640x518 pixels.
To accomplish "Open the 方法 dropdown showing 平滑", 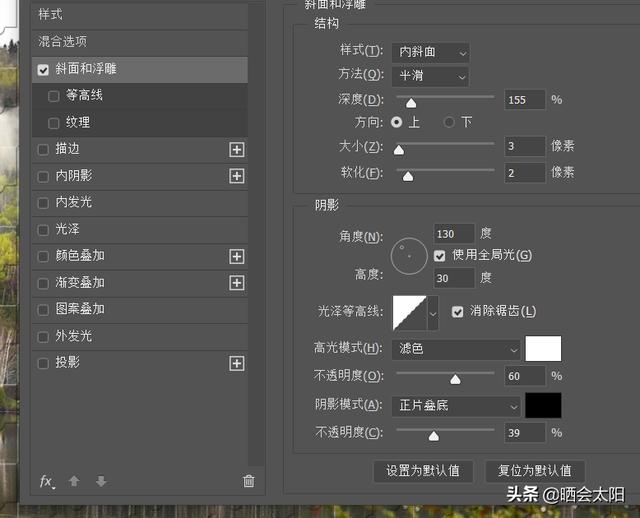I will 431,76.
